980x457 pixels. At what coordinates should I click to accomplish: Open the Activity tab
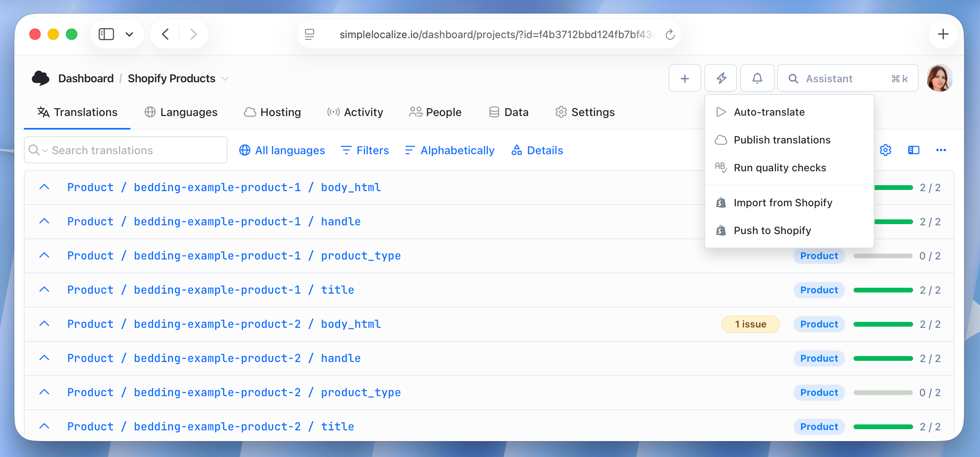(354, 112)
